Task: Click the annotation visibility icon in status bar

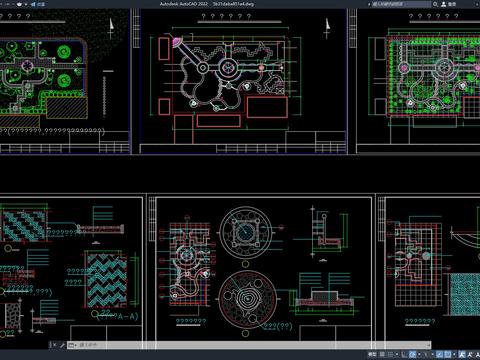Action: tap(462, 354)
